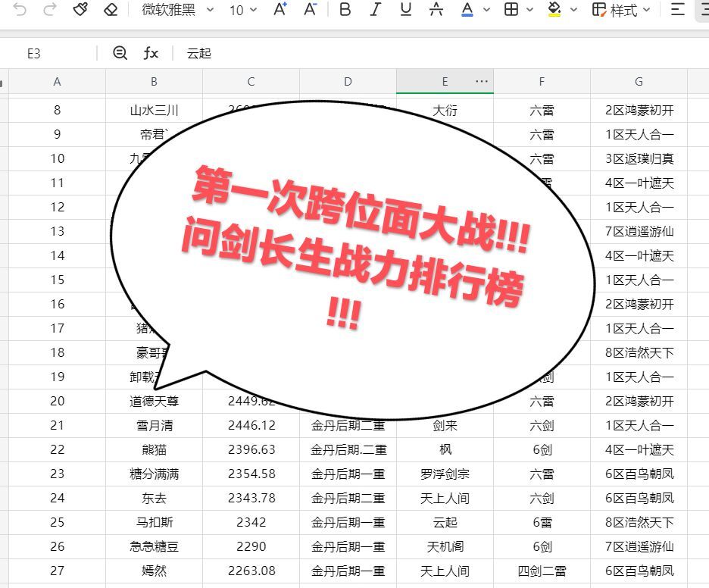Click the clear formatting eraser icon
This screenshot has width=709, height=588.
(111, 9)
